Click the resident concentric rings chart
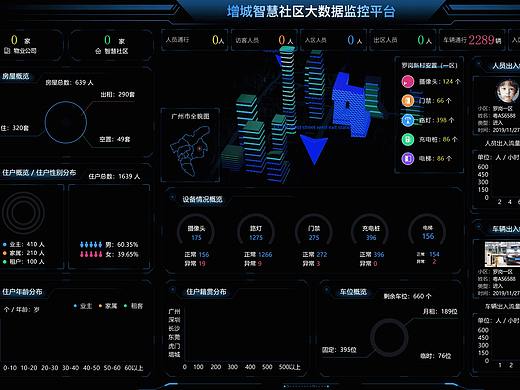This screenshot has width=520, height=390. pos(23,212)
